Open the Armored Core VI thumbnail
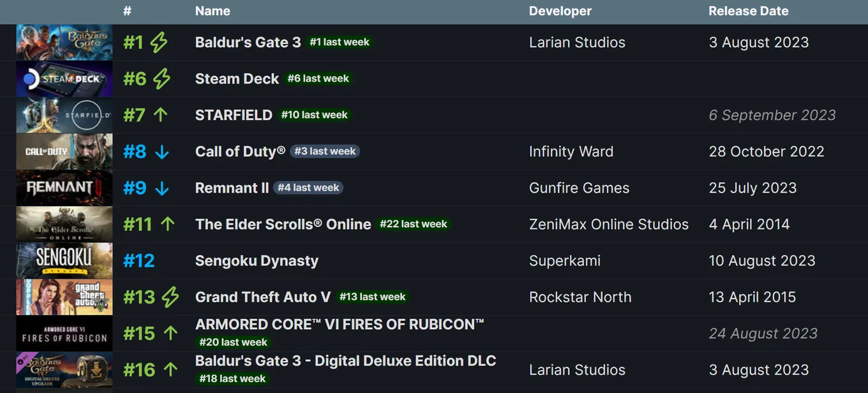The image size is (868, 393). pyautogui.click(x=64, y=334)
